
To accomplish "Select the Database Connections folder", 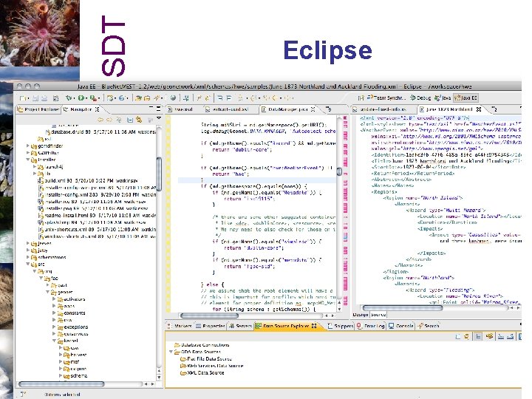I will coord(202,345).
